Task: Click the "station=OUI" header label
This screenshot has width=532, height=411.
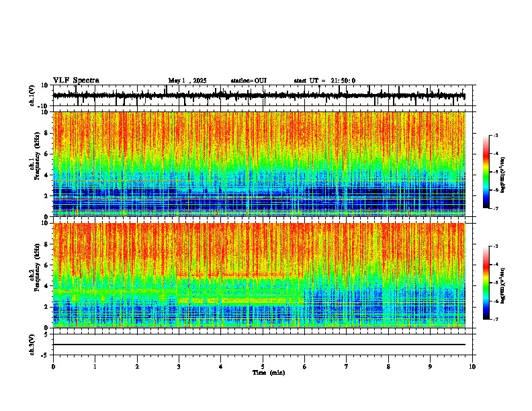Action: pos(249,81)
